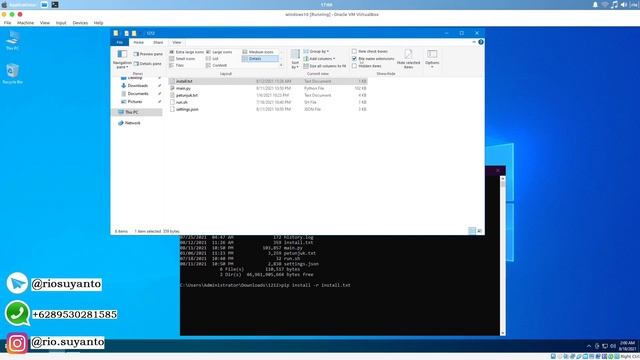
Task: Open Pictures in navigation pane
Action: [x=135, y=102]
